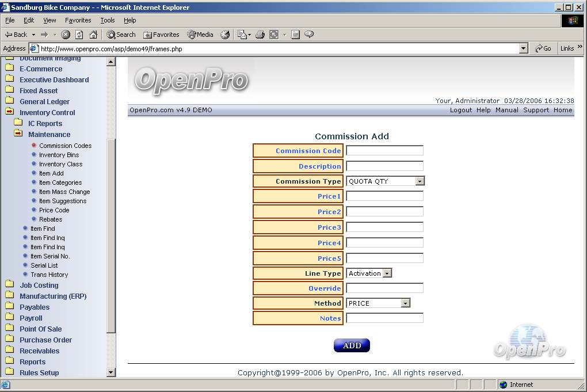Click the Logout link
The image size is (587, 392).
point(460,110)
